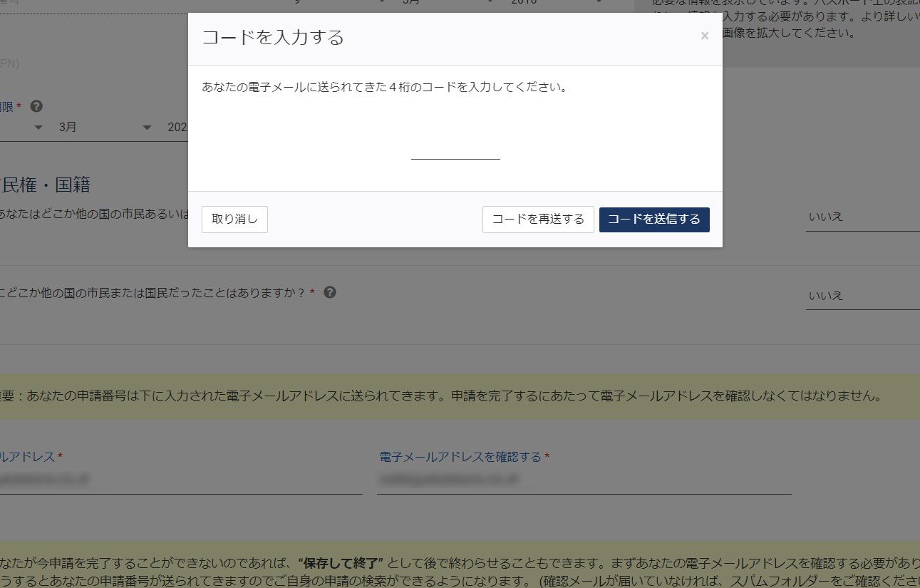
Task: Expand the expiry year dropdown starting with 202
Action: coord(177,128)
